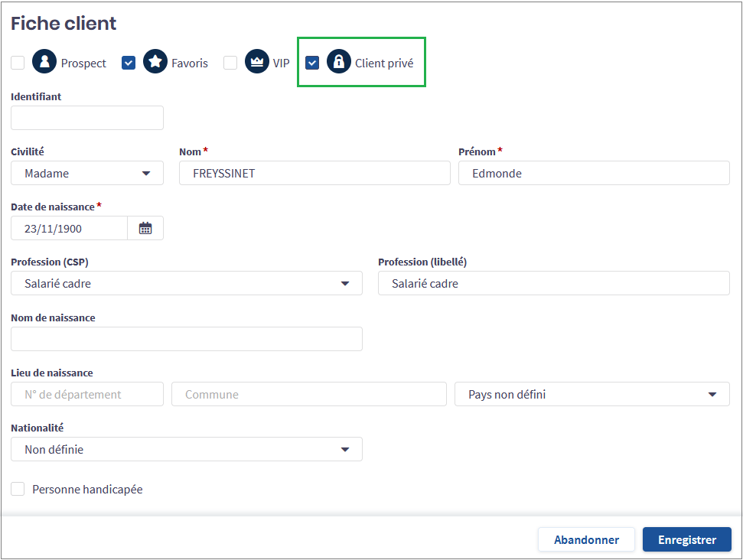Viewport: 743px width, 560px height.
Task: Enable the Prospect checkbox
Action: point(18,63)
